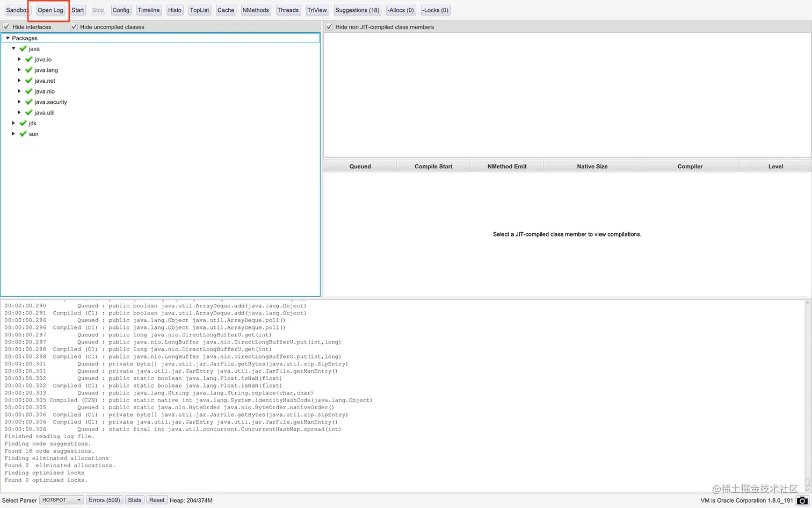Expand the java.nio package
This screenshot has height=508, width=812.
[19, 91]
